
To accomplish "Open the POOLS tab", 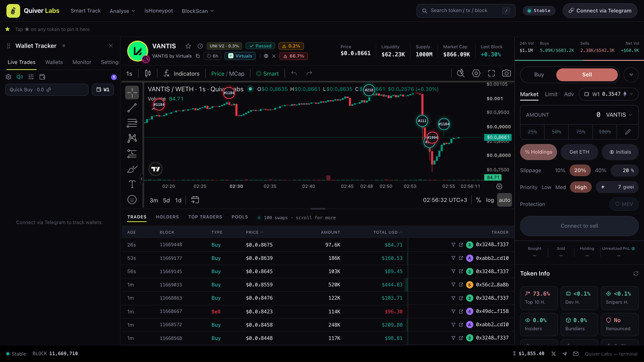I will [x=240, y=217].
